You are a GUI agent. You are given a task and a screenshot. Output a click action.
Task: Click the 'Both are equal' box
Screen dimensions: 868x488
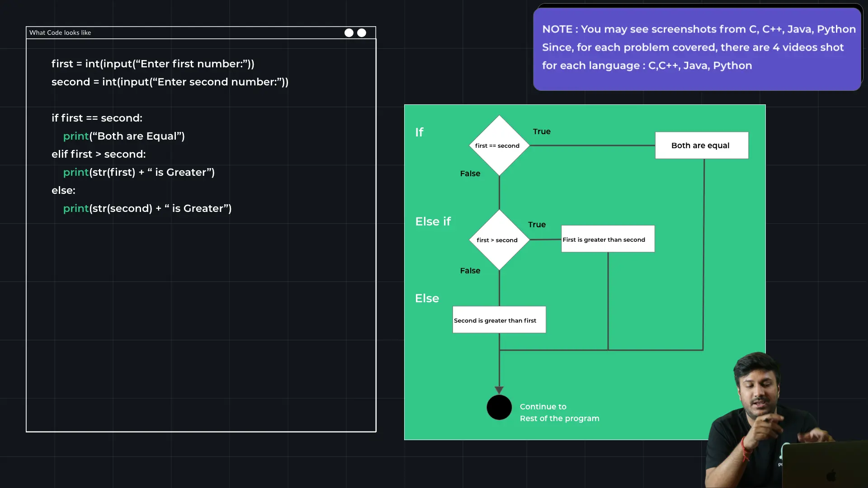pyautogui.click(x=701, y=145)
